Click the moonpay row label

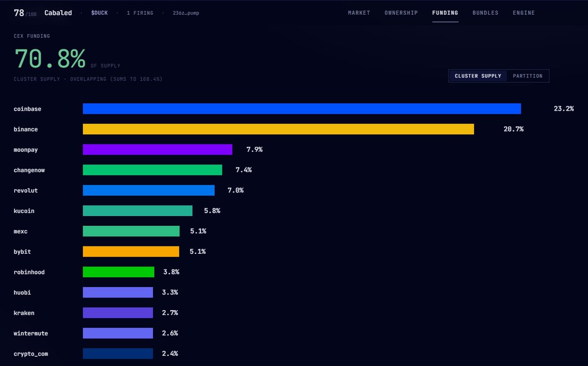click(x=25, y=149)
